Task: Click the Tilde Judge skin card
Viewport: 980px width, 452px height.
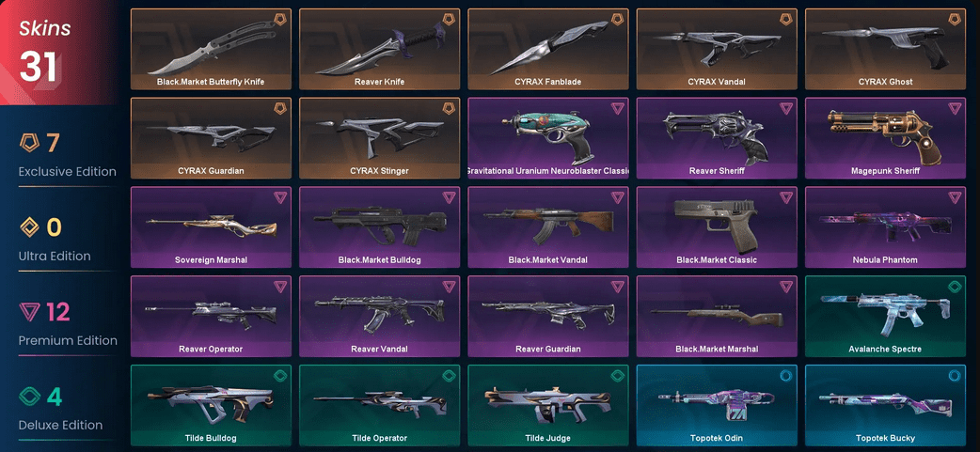Action: [x=548, y=406]
